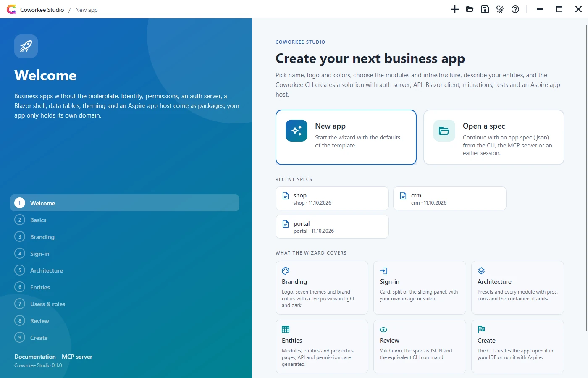
Task: Open the recent crm spec
Action: tap(450, 199)
